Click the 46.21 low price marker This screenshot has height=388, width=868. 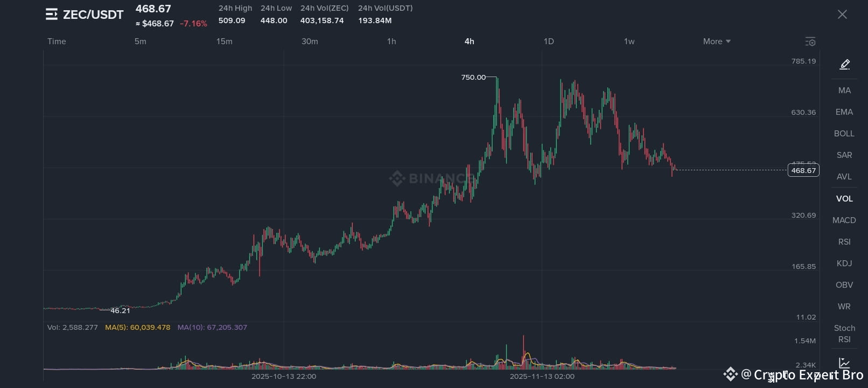coord(120,310)
